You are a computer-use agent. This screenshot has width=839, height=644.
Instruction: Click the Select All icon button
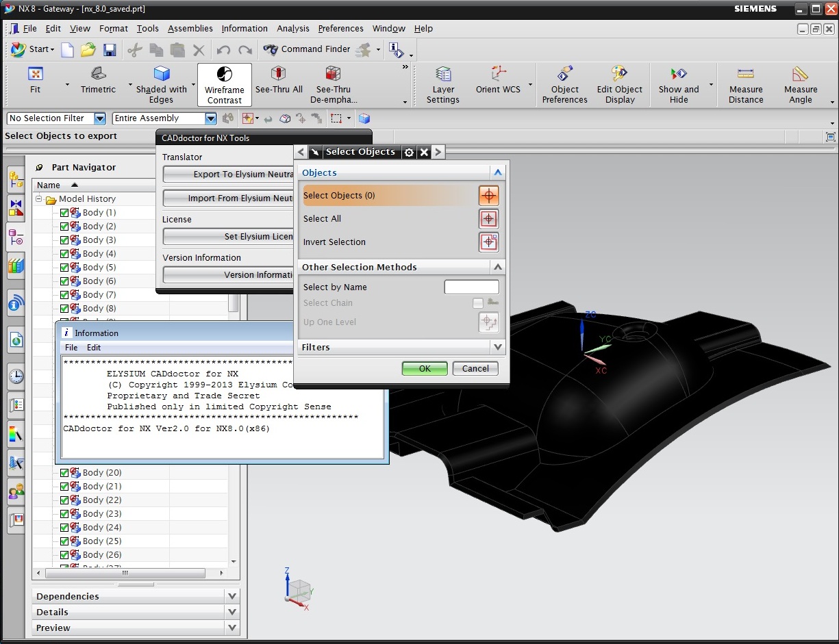click(488, 219)
